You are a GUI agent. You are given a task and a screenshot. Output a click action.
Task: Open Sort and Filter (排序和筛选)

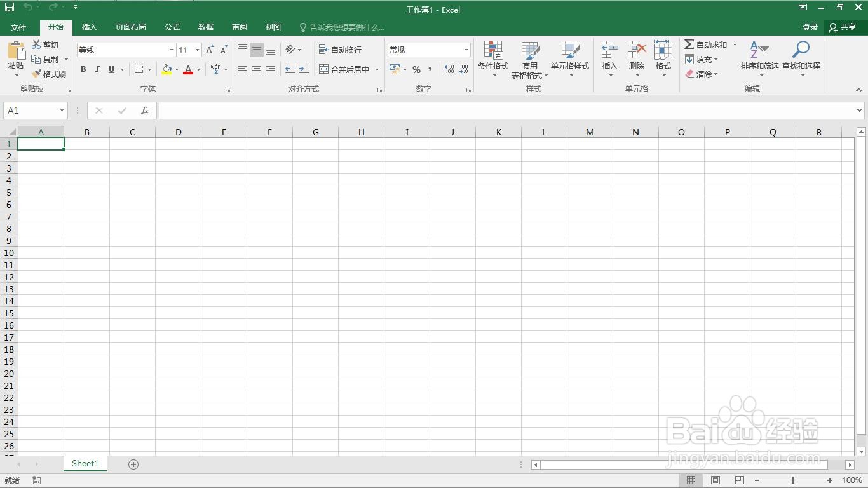759,58
